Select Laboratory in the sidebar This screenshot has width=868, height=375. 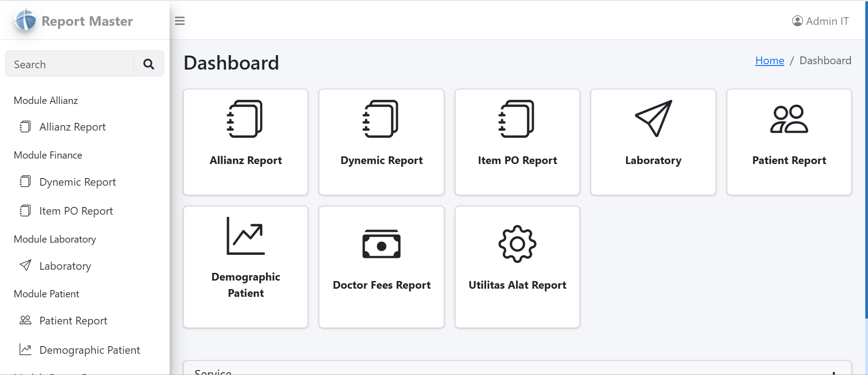coord(65,266)
